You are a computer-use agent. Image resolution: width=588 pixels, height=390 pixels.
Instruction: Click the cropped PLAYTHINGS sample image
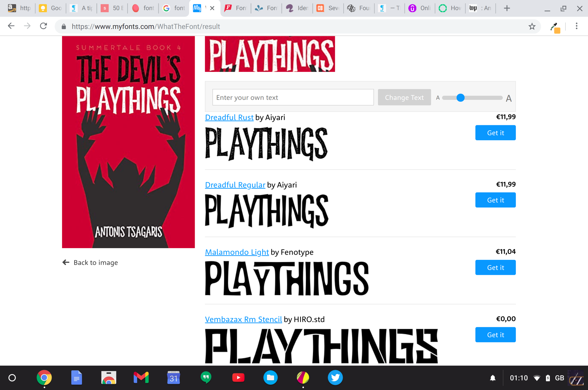click(x=270, y=54)
